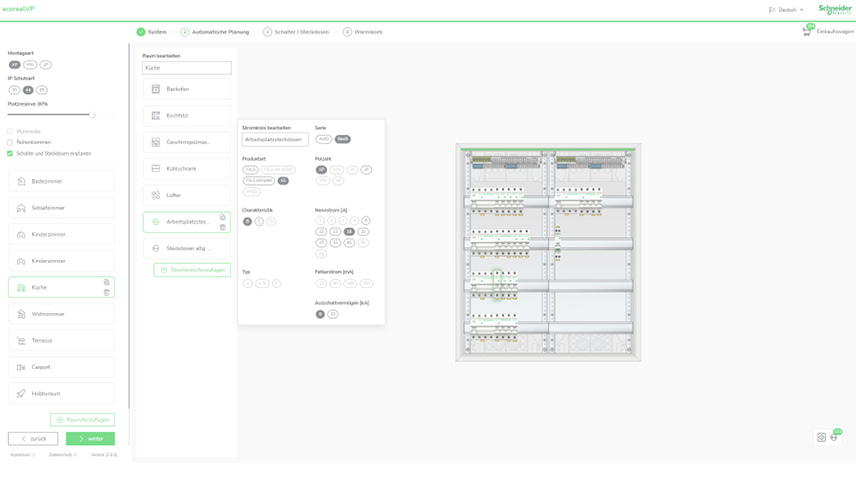Click the Stromkreis bearbeiten name field

pyautogui.click(x=275, y=139)
